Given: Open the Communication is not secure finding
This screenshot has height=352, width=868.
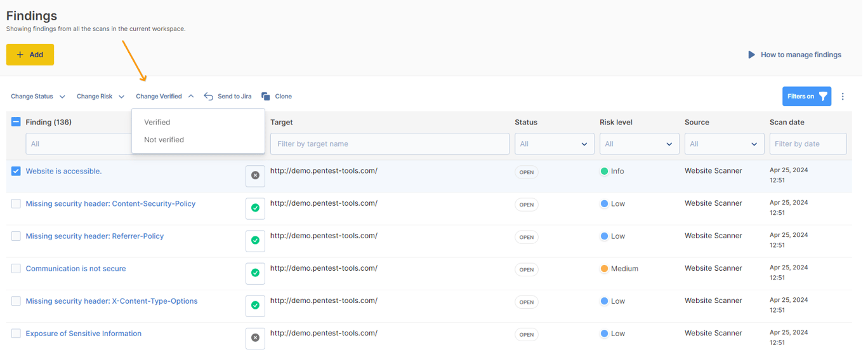Looking at the screenshot, I should 76,269.
